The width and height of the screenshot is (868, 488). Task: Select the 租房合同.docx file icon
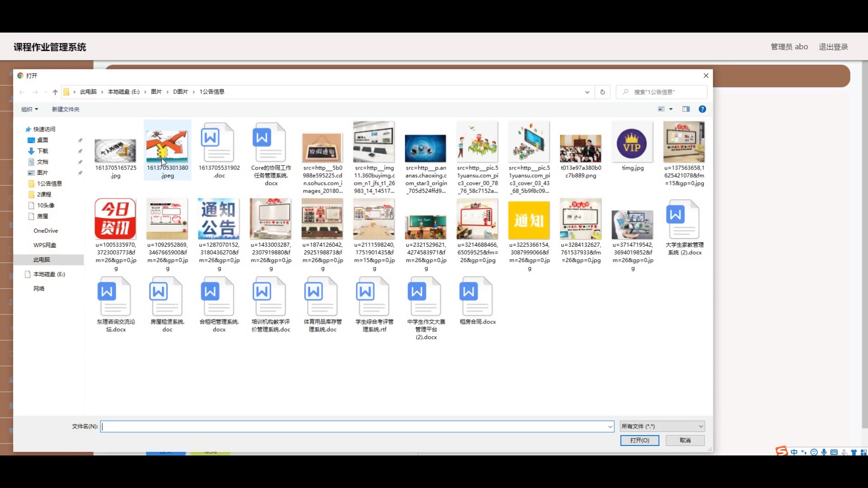click(x=477, y=297)
